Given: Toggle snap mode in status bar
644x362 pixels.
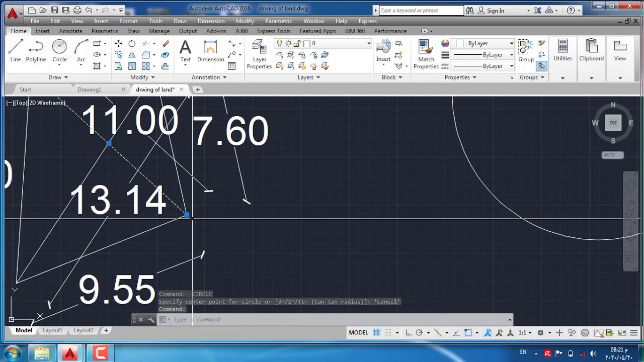Looking at the screenshot, I should coord(388,332).
